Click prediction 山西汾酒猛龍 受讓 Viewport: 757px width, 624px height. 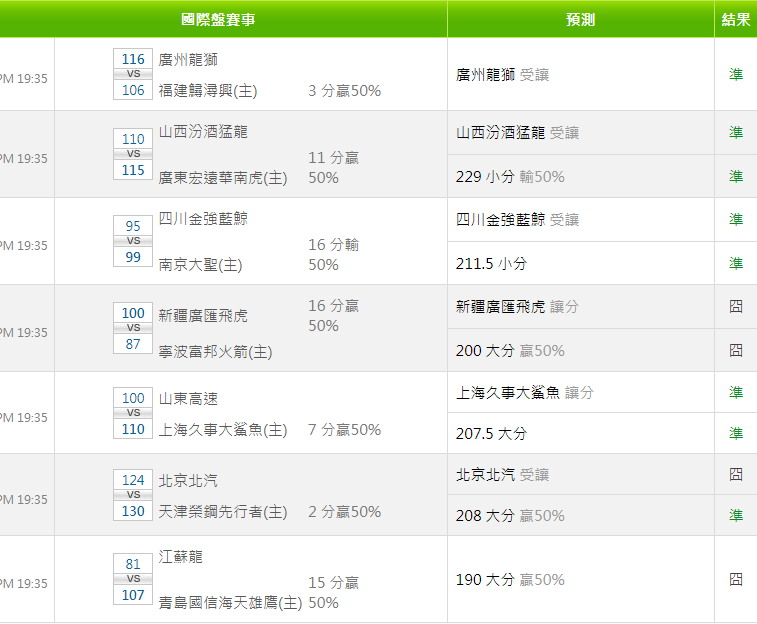[x=518, y=133]
